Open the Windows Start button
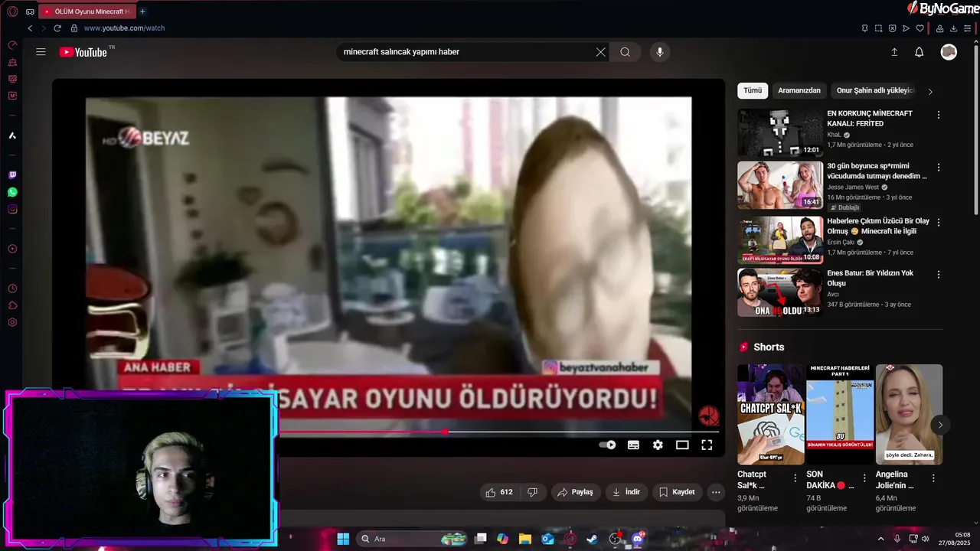Image resolution: width=980 pixels, height=551 pixels. [x=343, y=539]
